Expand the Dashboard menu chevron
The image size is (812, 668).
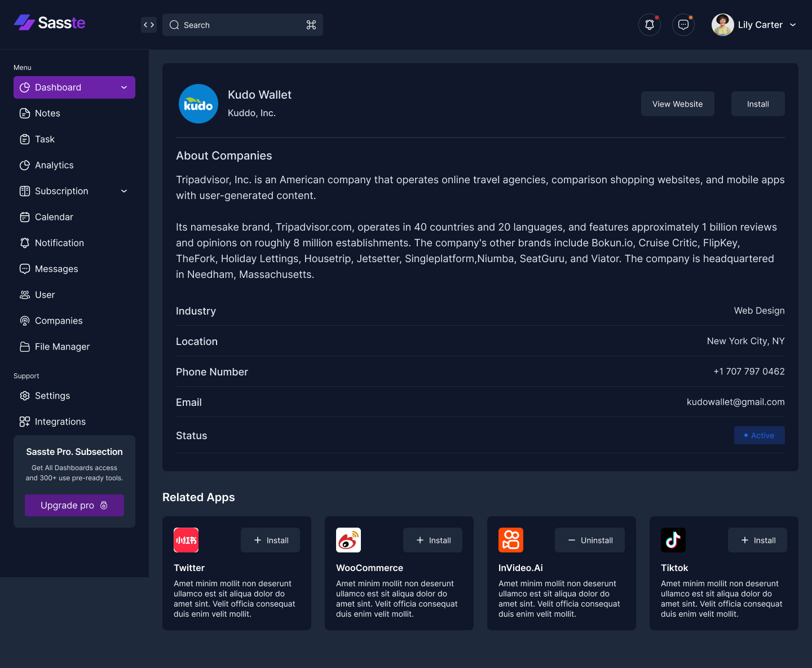(124, 87)
